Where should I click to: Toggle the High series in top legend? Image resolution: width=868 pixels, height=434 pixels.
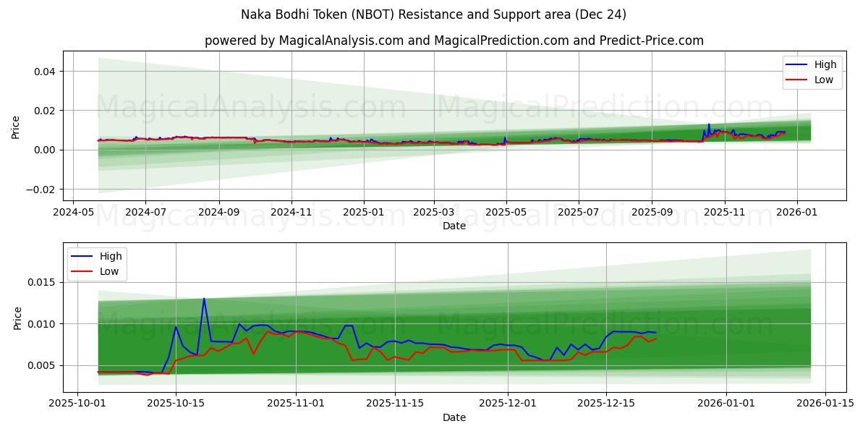click(x=825, y=64)
